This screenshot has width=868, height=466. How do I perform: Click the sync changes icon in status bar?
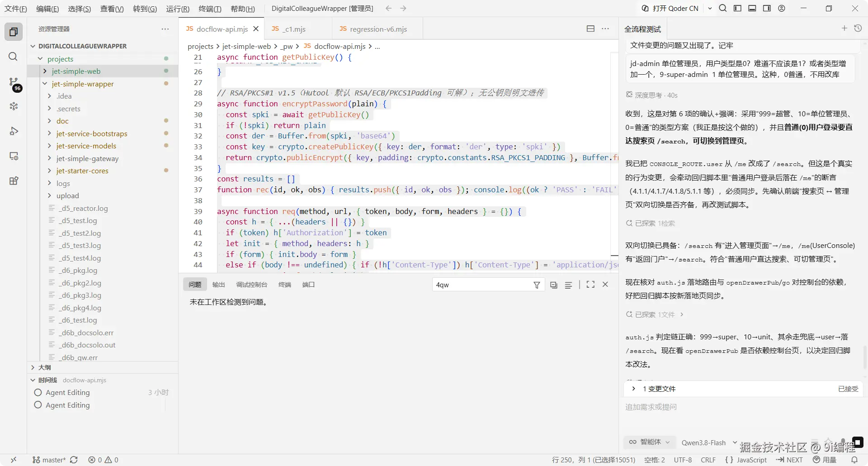74,460
